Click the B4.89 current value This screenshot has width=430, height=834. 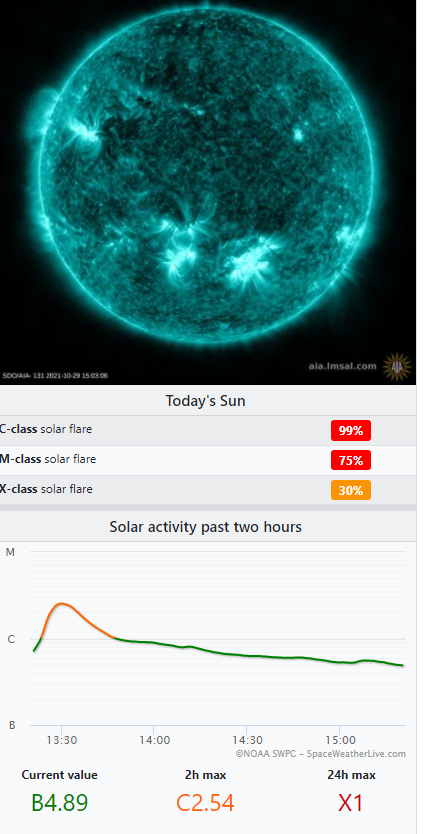coord(60,803)
